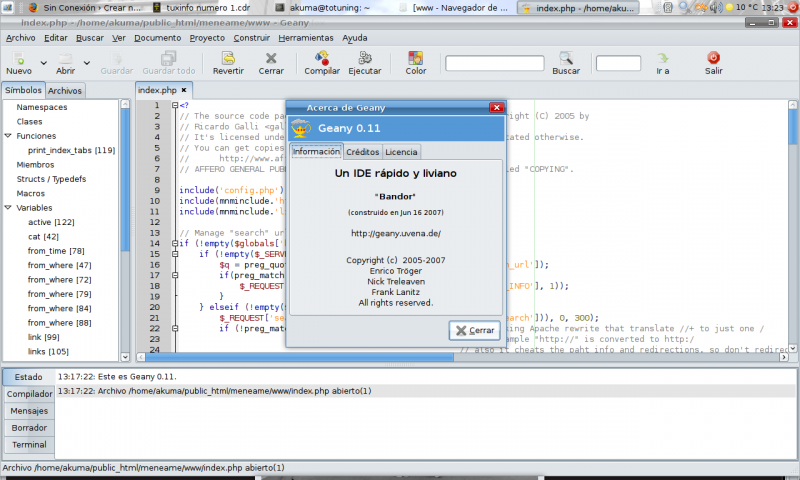Screen dimensions: 800x480
Task: Switch to the Terminal message tab
Action: pyautogui.click(x=29, y=445)
